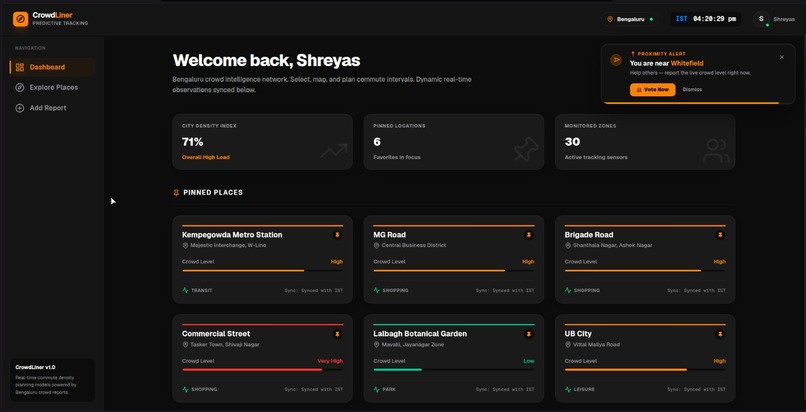Click the Overall High Load text

pyautogui.click(x=206, y=157)
